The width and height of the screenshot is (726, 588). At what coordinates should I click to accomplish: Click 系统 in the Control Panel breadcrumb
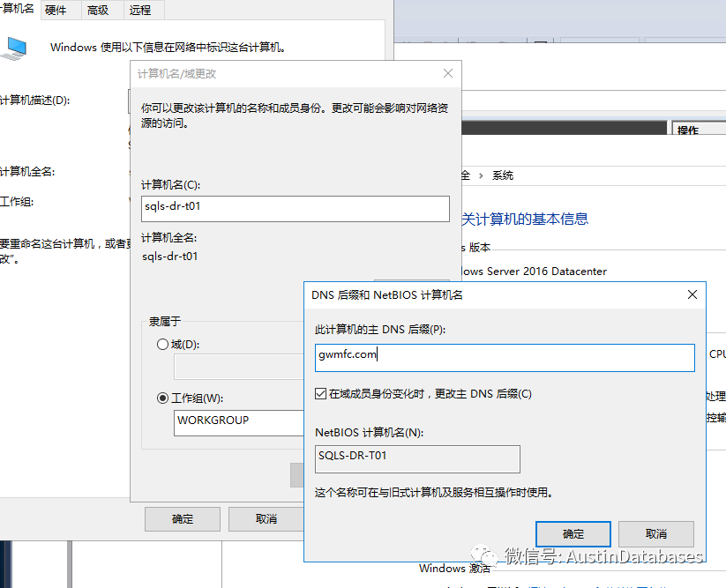click(x=502, y=175)
